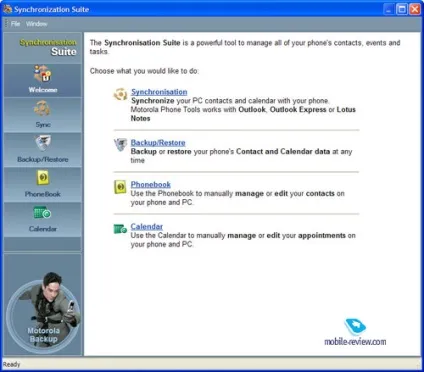
Task: Click the shield icon beside Backup/Restore link
Action: (120, 144)
